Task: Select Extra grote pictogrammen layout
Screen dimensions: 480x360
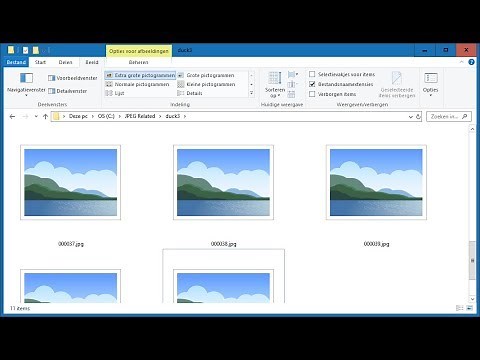Action: tap(140, 75)
